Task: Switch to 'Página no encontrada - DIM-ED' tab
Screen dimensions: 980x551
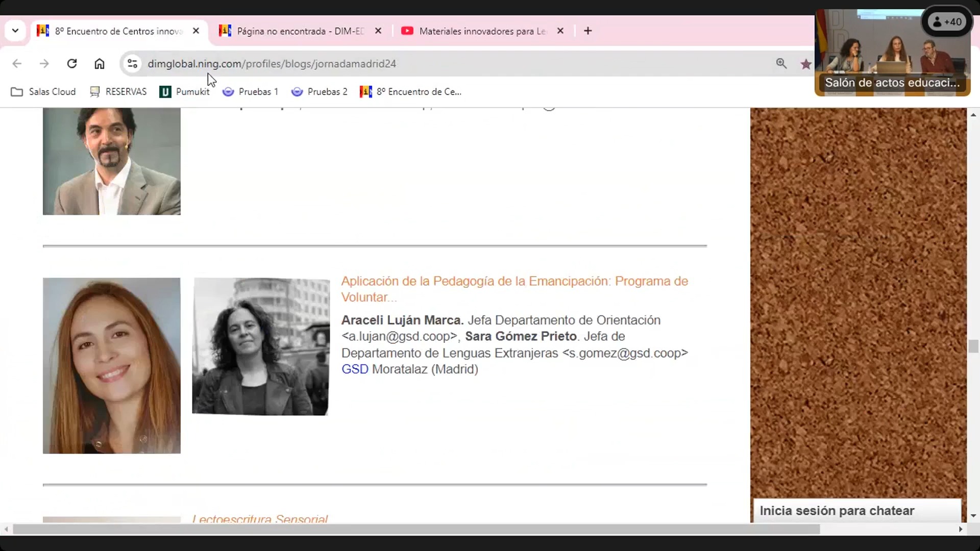Action: 300,31
